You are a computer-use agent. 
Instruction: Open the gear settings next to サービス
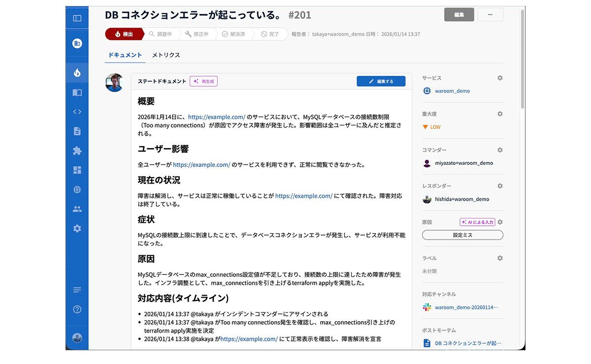500,78
